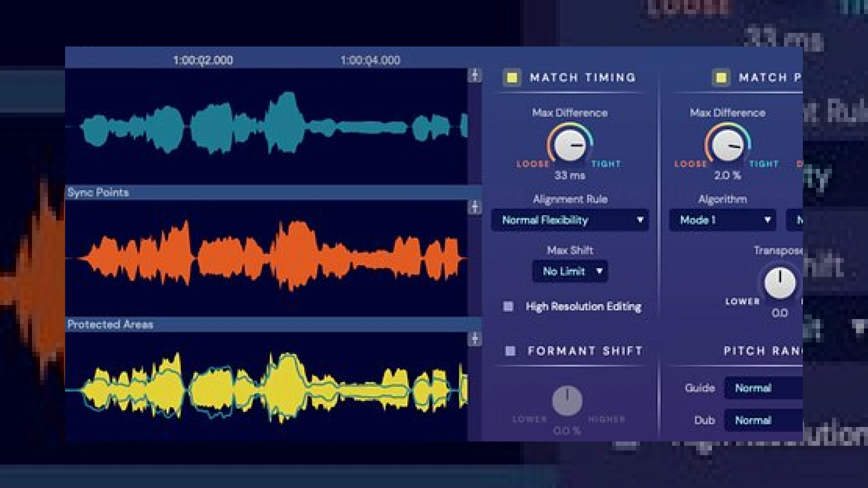This screenshot has width=868, height=488.
Task: Click the guide track vertical zoom icon
Action: pyautogui.click(x=474, y=75)
